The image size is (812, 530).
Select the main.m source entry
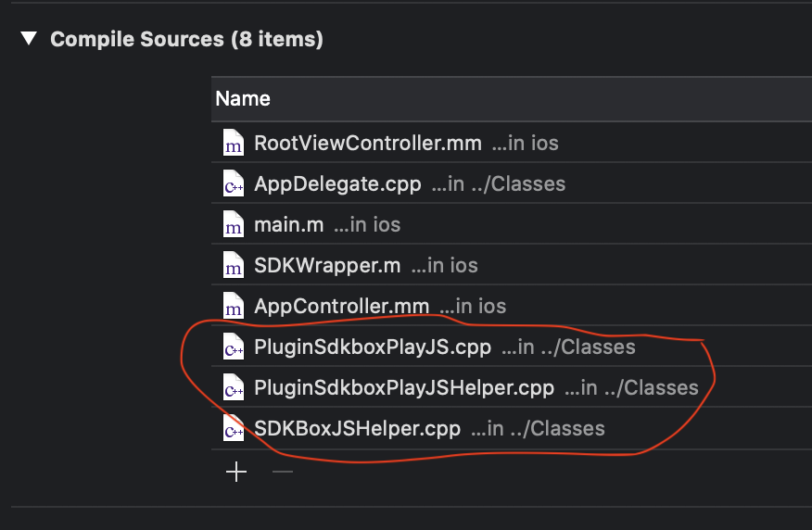coord(287,225)
